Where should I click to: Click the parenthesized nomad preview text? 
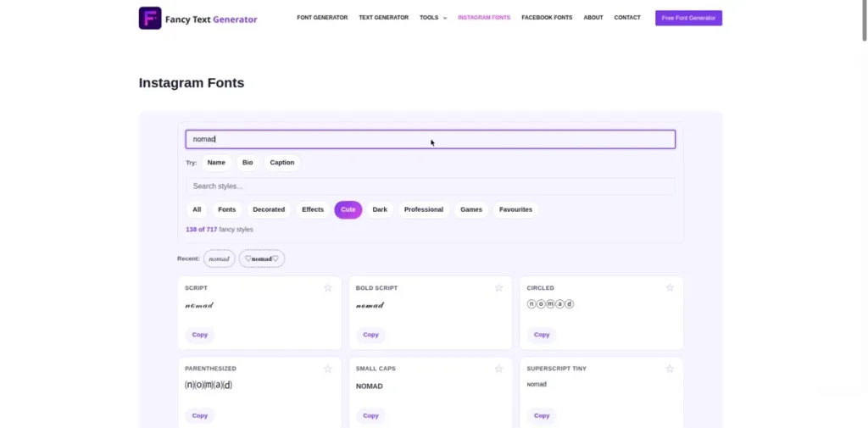(x=209, y=385)
